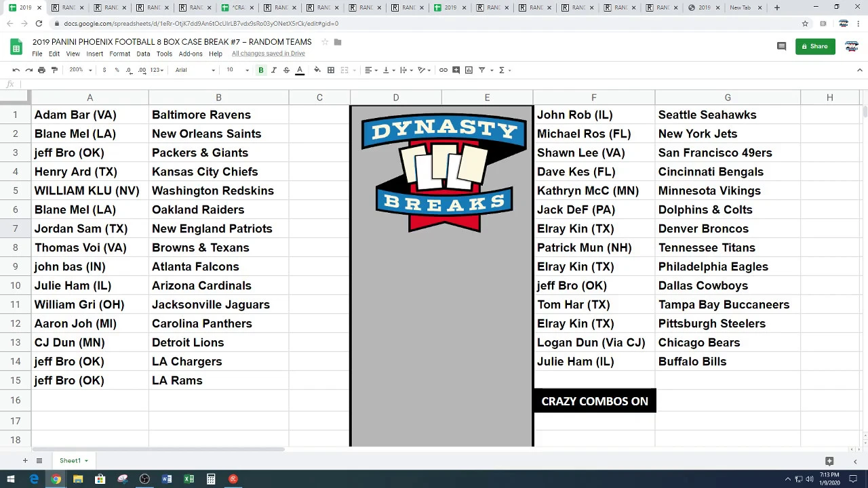This screenshot has width=868, height=488.
Task: Insert a comment
Action: (456, 70)
